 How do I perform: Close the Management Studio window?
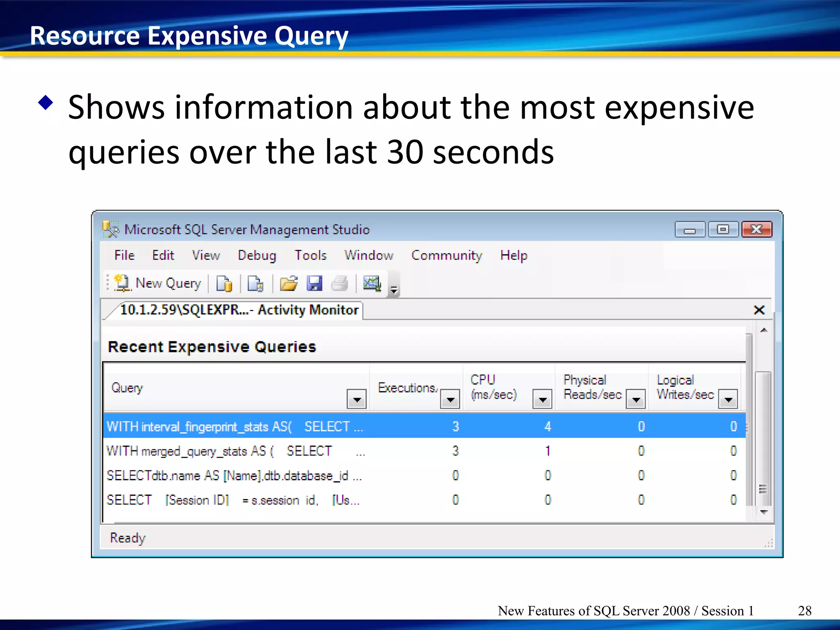[757, 230]
